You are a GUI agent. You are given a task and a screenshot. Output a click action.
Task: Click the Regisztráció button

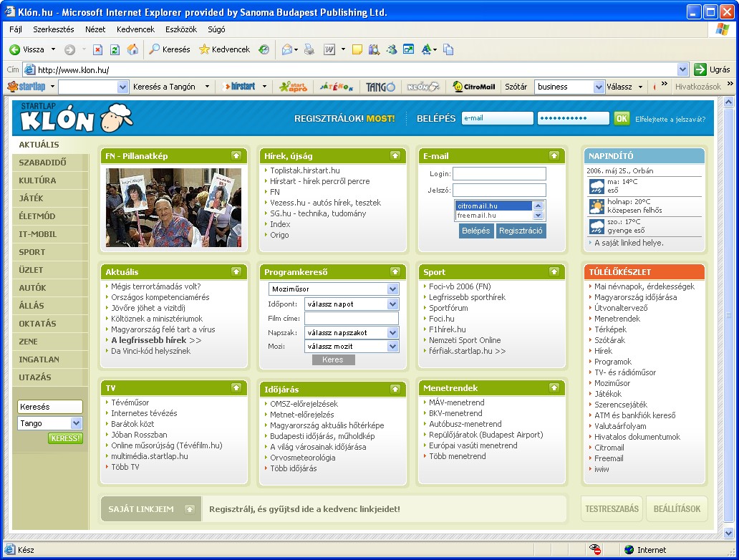coord(521,231)
